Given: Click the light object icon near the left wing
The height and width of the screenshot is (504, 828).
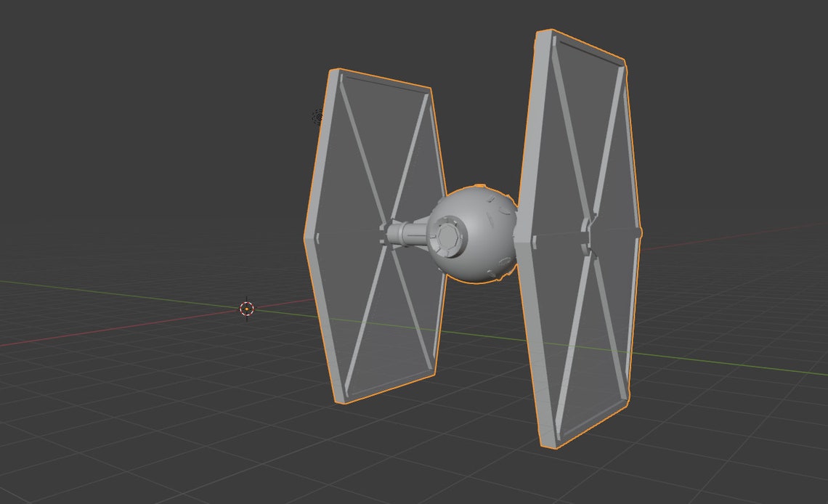Looking at the screenshot, I should (317, 116).
